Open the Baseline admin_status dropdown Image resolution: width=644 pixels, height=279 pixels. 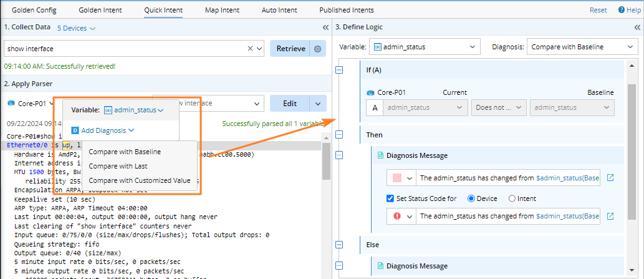(572, 107)
